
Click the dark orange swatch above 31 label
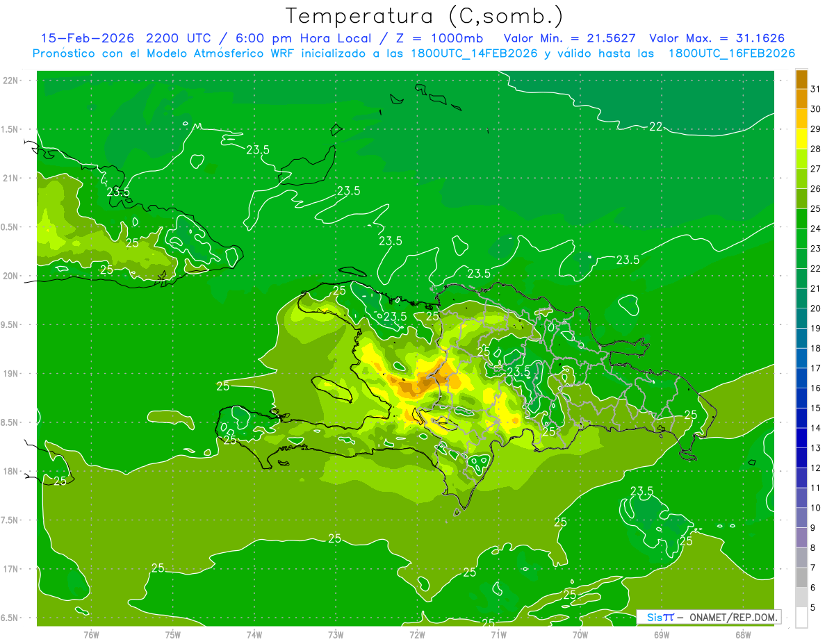[801, 79]
